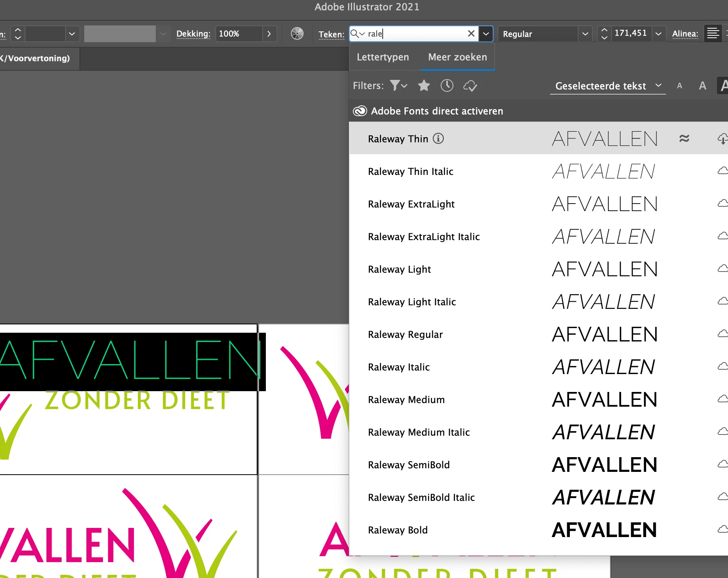Activate Raleway Regular cloud icon
The image size is (728, 578).
723,334
